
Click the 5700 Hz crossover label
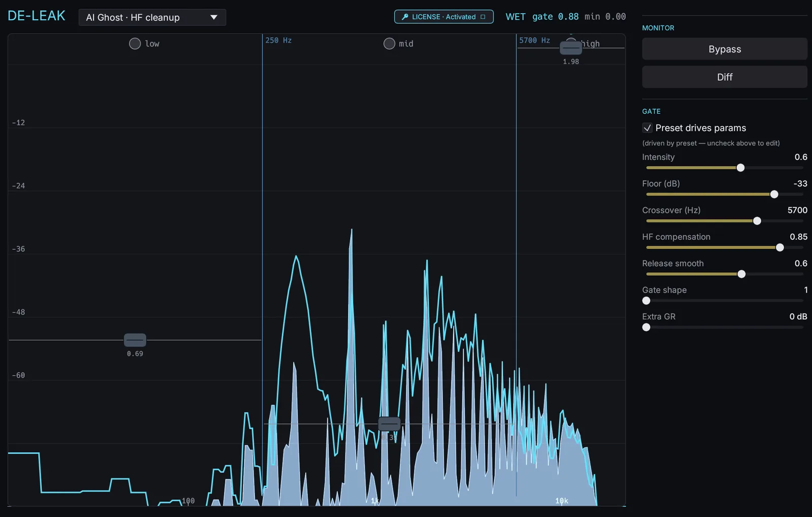click(x=534, y=40)
